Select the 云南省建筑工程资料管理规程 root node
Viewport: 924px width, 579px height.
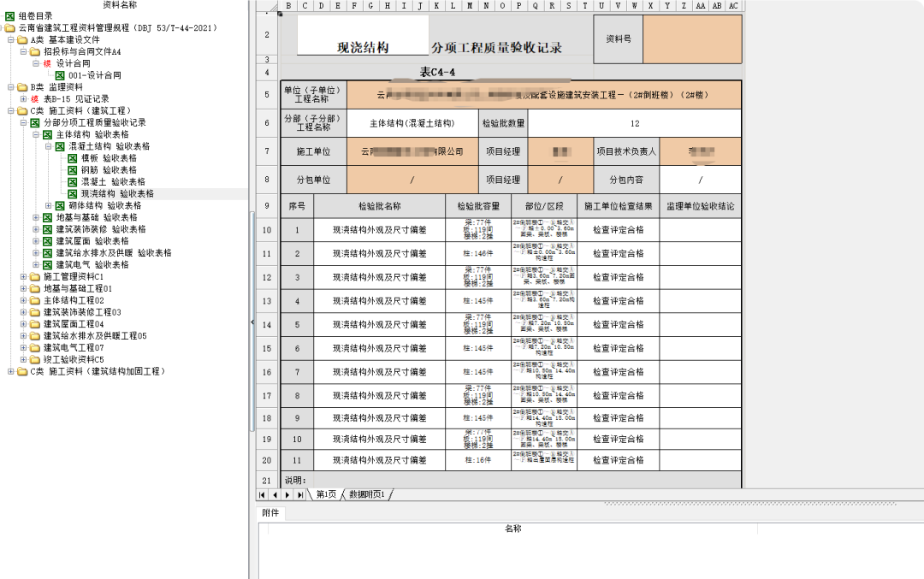[x=118, y=27]
